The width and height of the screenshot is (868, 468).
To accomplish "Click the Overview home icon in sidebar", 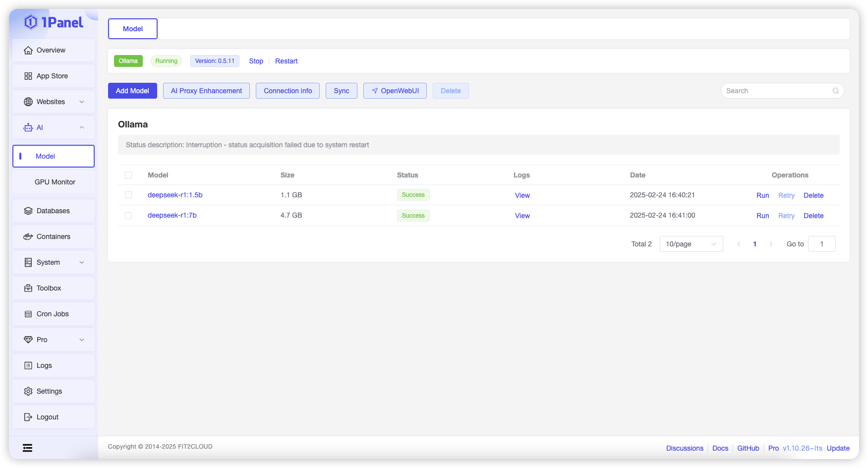I will click(x=28, y=51).
